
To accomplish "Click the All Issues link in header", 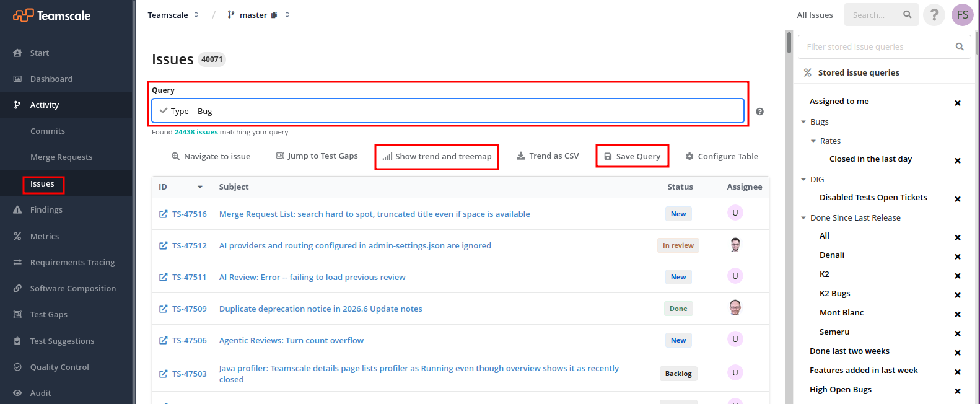I will coord(815,15).
